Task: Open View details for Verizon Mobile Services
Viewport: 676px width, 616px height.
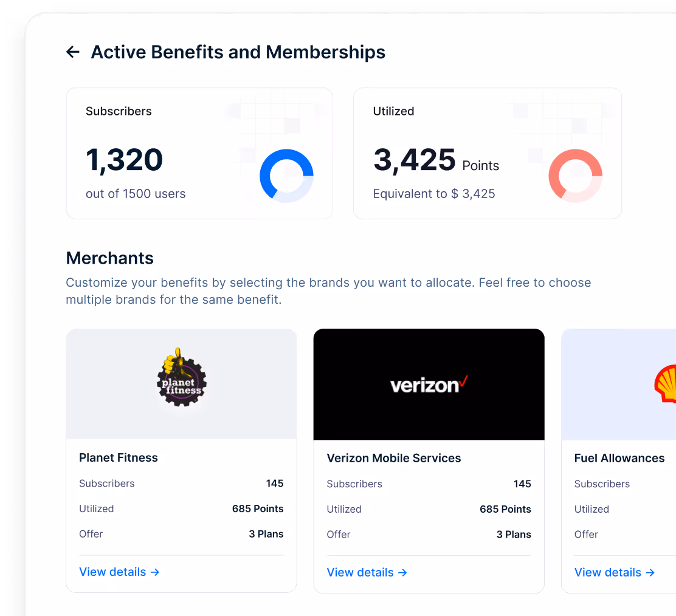Action: (367, 572)
